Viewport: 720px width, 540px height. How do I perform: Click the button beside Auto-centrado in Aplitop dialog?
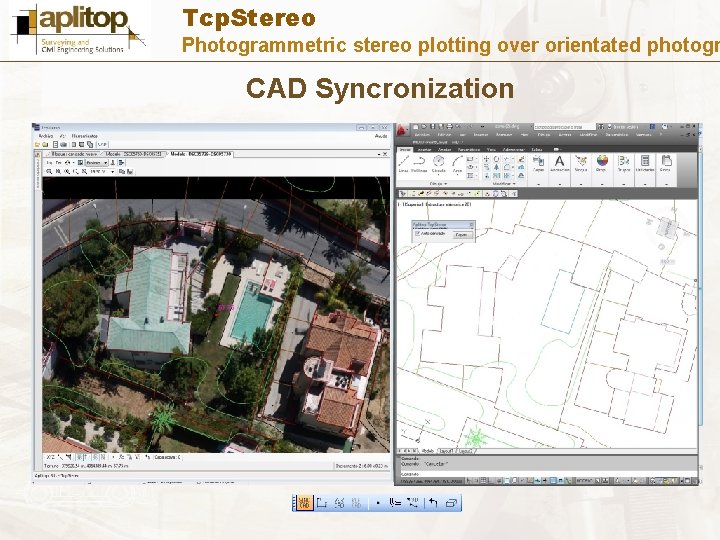461,235
